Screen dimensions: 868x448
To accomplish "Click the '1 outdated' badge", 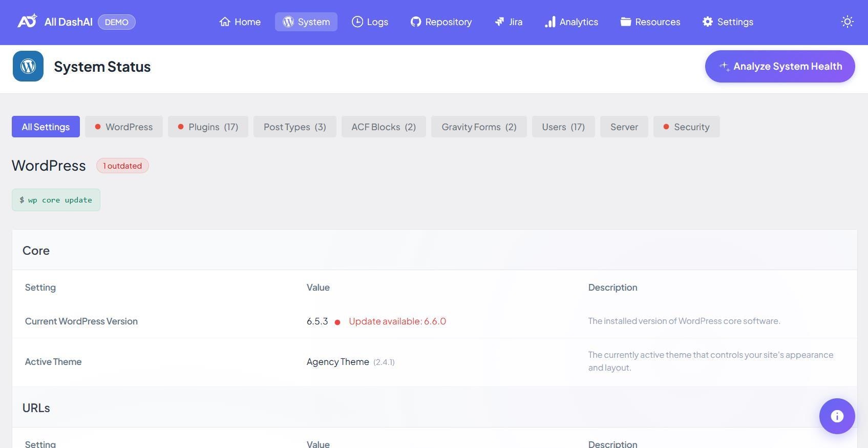I will [122, 166].
